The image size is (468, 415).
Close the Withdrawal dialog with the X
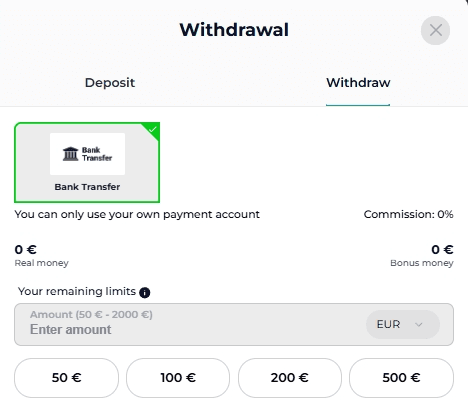point(435,30)
